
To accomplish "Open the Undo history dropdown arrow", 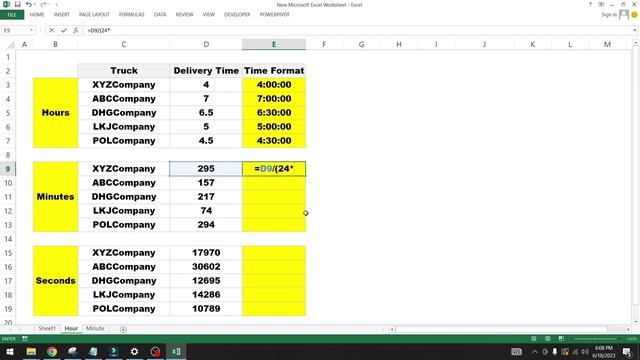I will pyautogui.click(x=34, y=4).
